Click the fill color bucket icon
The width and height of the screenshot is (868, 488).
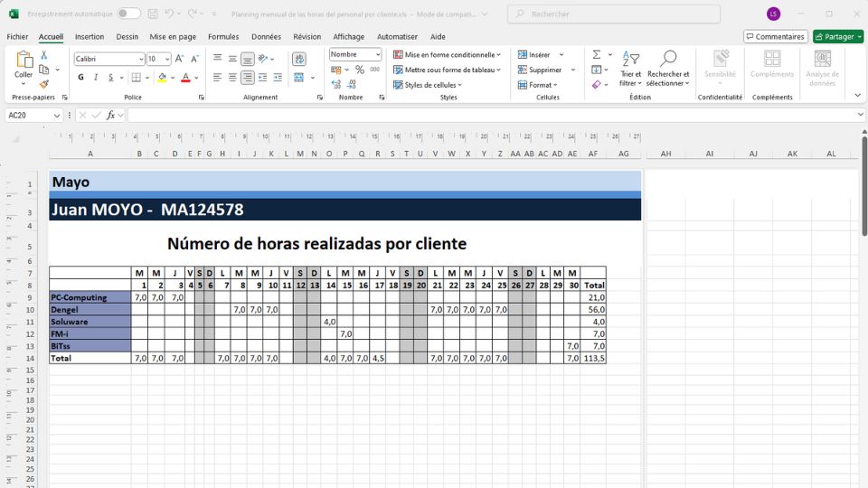pyautogui.click(x=162, y=78)
